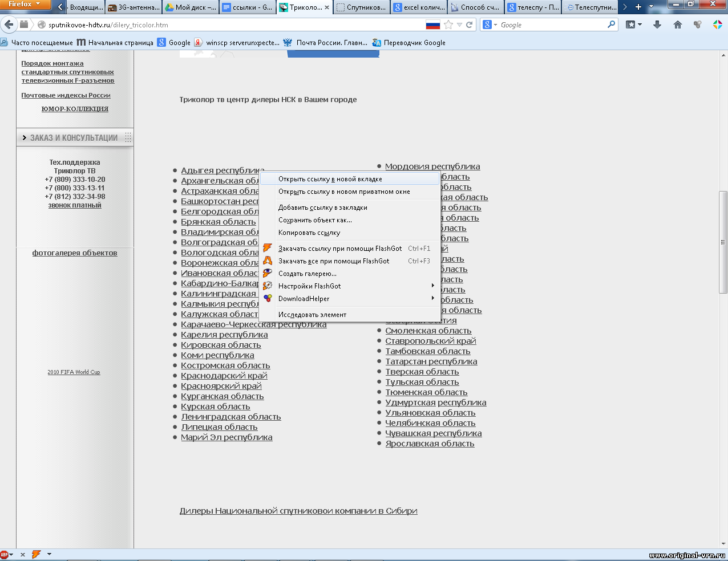Open a new tab with plus button
This screenshot has width=728, height=561.
pos(638,7)
